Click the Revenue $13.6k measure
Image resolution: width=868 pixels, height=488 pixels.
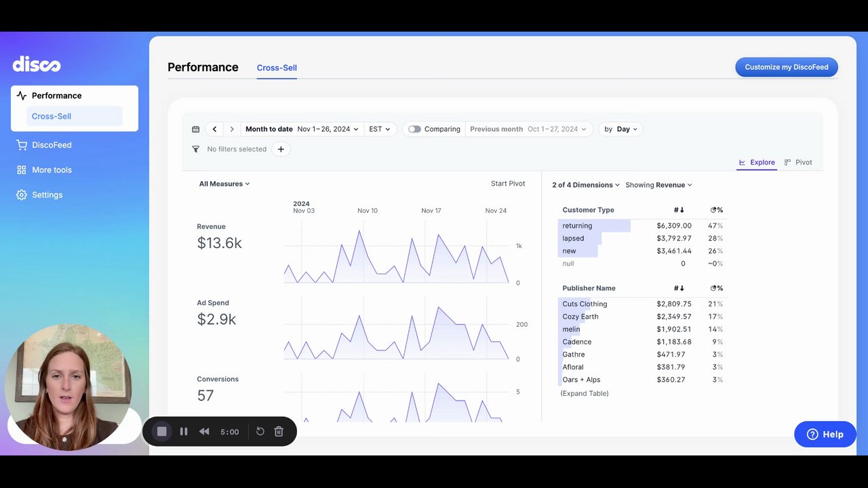tap(219, 237)
